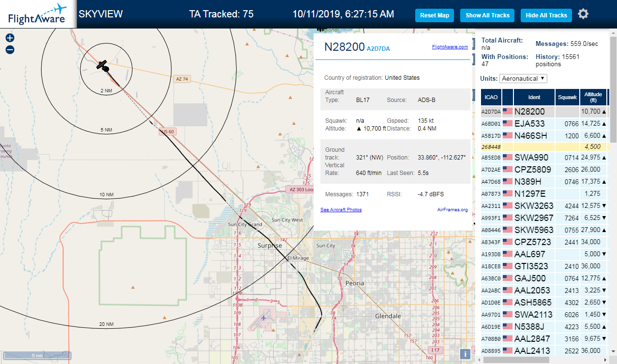
Task: Sort table by Squawk column header
Action: (x=568, y=97)
